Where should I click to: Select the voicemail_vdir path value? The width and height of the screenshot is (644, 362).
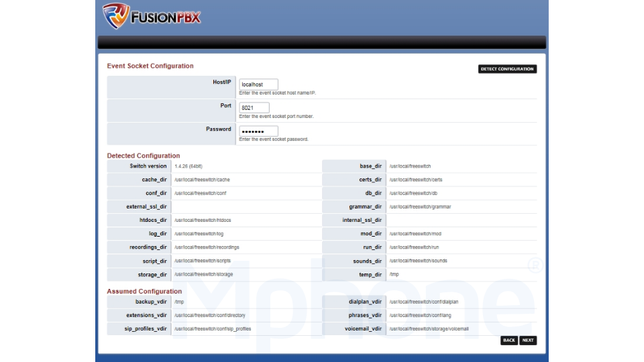pyautogui.click(x=429, y=328)
